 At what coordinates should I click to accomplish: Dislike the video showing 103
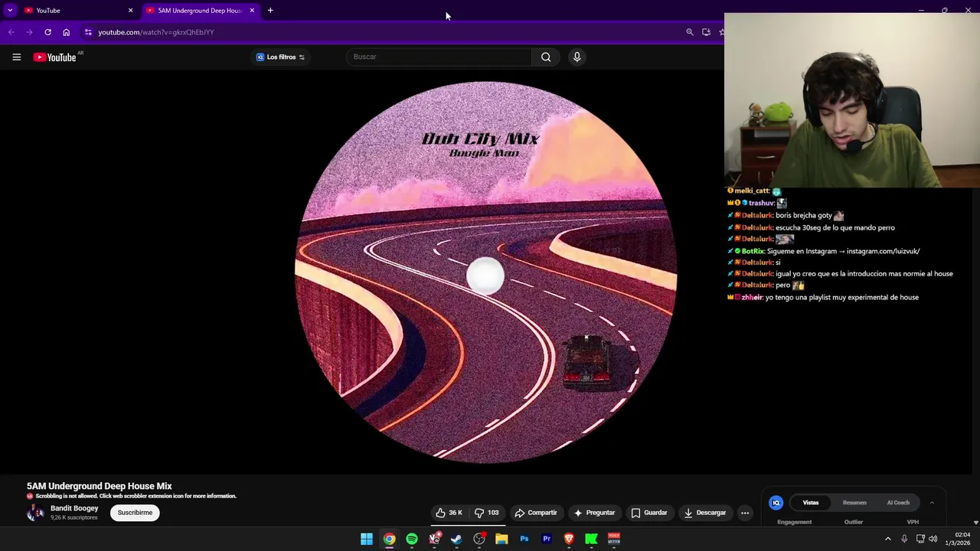(486, 513)
